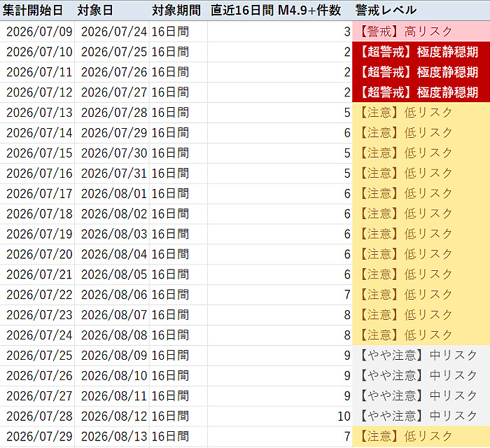Image resolution: width=490 pixels, height=448 pixels.
Task: Click 【超警戒】極度静穏期 in the 2026/07/10 row
Action: (421, 52)
